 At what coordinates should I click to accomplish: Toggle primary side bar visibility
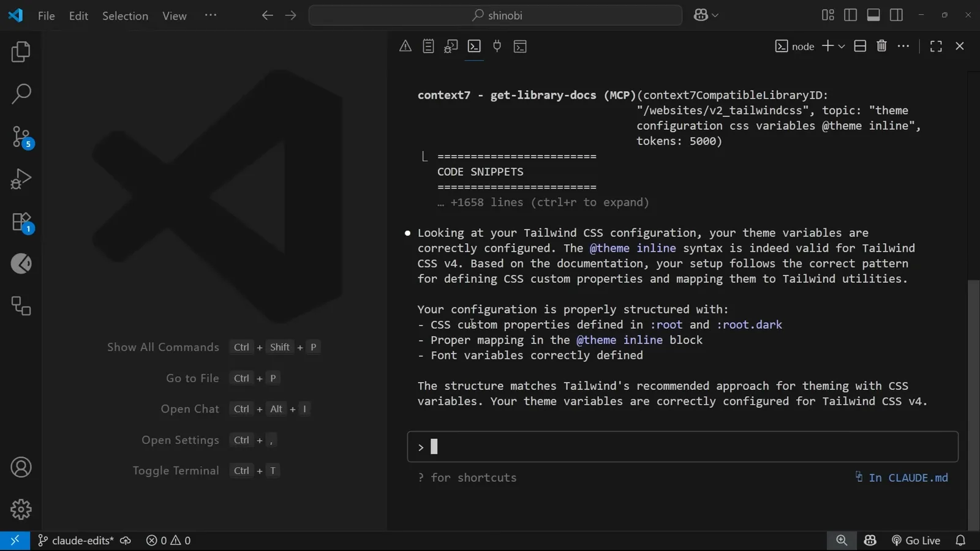click(850, 15)
